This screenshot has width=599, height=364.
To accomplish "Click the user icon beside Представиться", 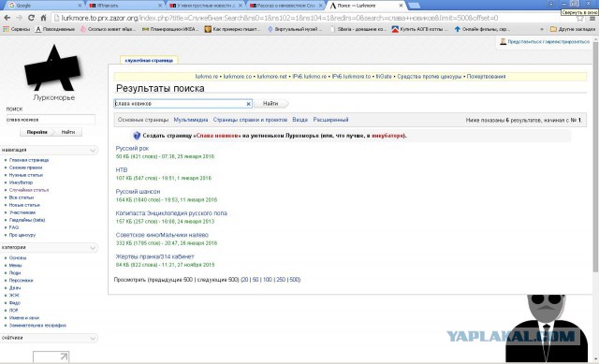I will [504, 41].
